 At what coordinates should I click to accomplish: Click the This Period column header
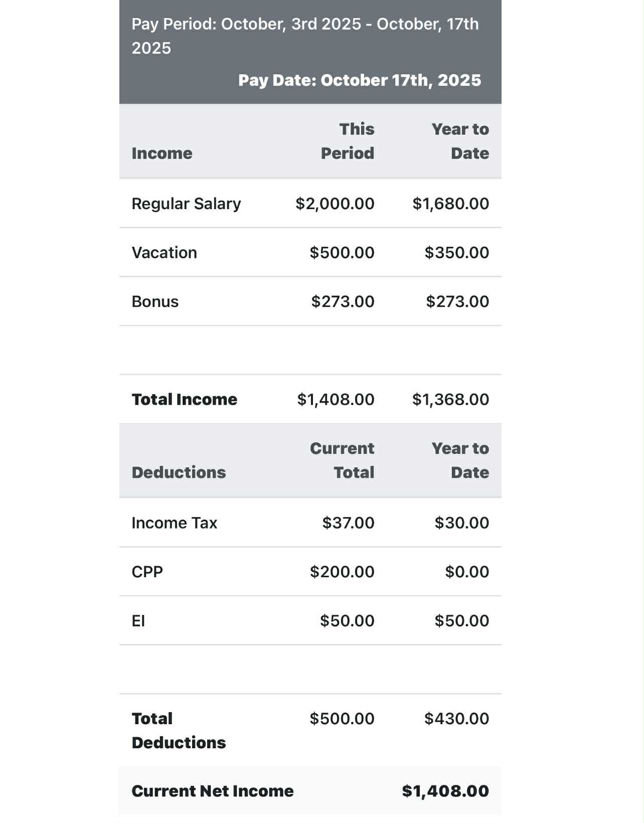coord(348,141)
